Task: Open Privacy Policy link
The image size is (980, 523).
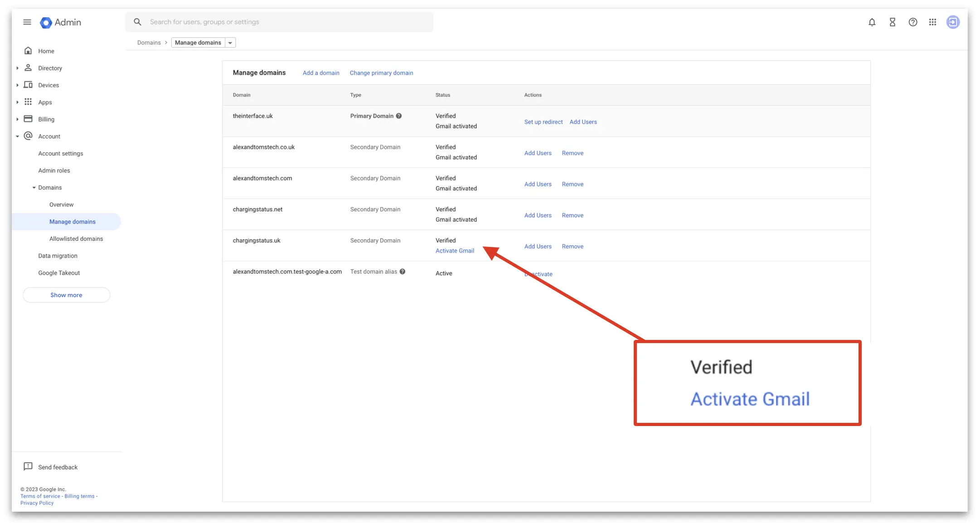Action: tap(37, 503)
